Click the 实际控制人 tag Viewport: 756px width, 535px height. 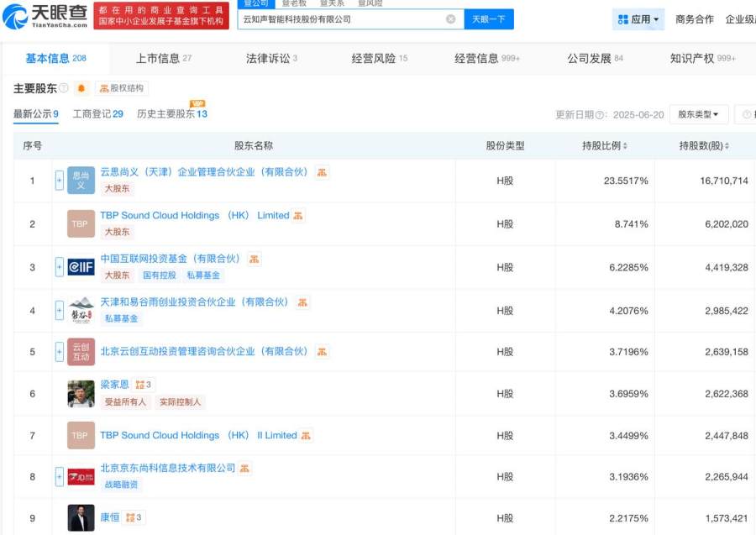181,401
